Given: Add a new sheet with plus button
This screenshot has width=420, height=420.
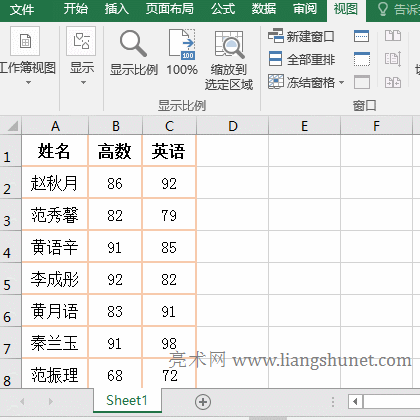Looking at the screenshot, I should point(203,402).
